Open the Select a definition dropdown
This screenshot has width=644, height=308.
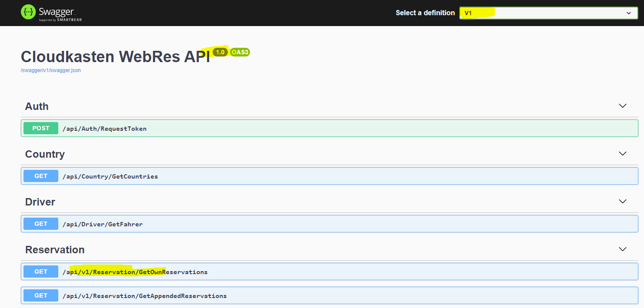coord(547,13)
